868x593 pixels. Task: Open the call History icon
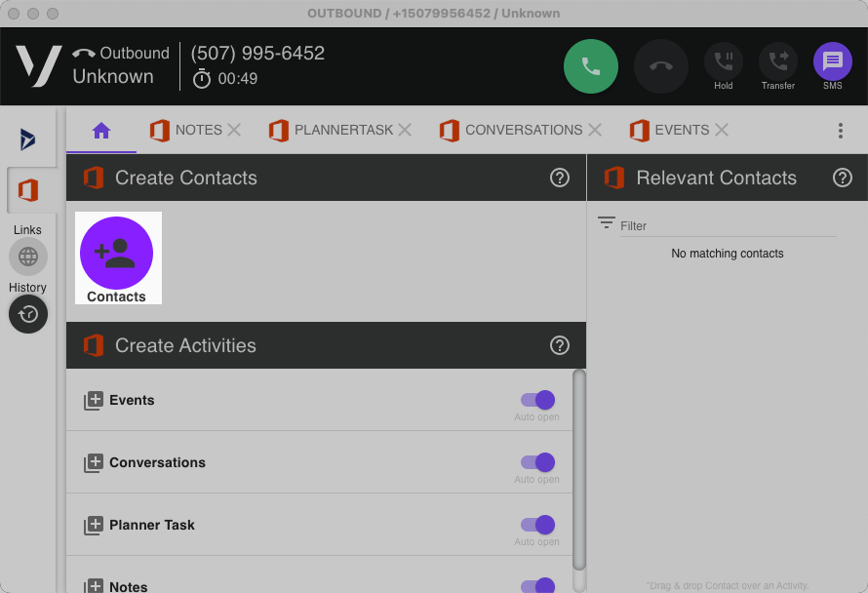28,314
